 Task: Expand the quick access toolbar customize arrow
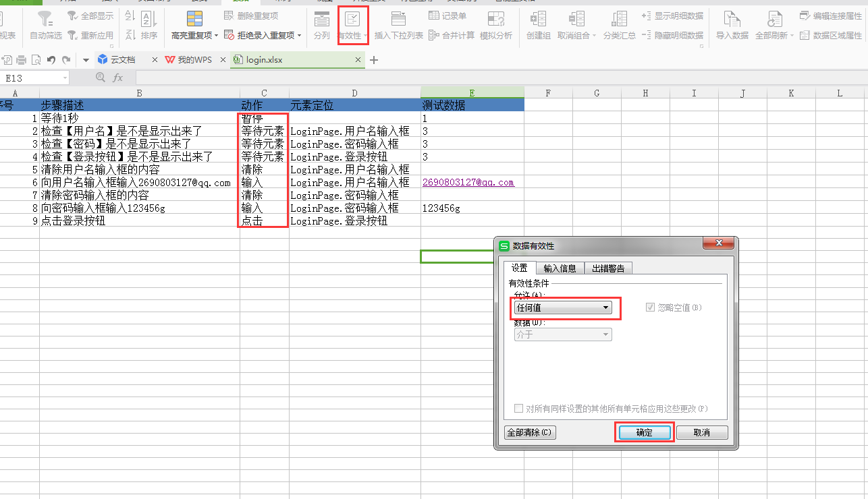point(86,60)
